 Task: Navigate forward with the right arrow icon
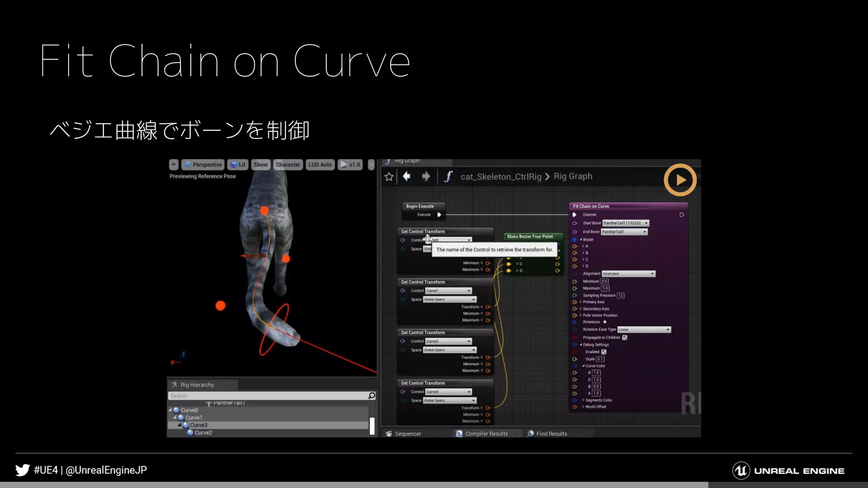point(426,176)
